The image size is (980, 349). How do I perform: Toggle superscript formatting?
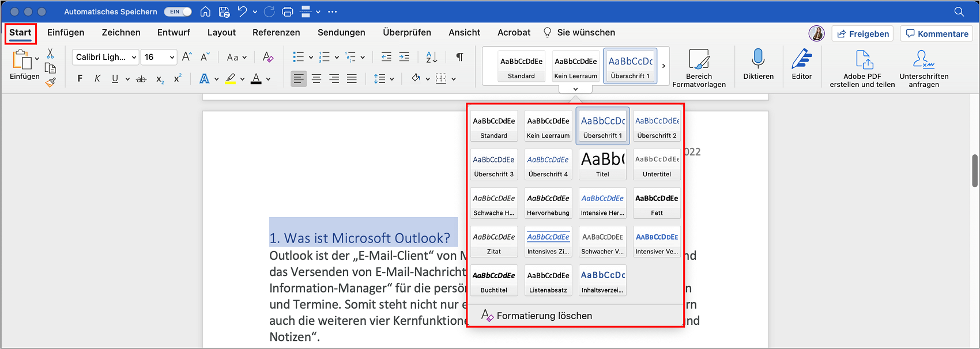[x=178, y=78]
